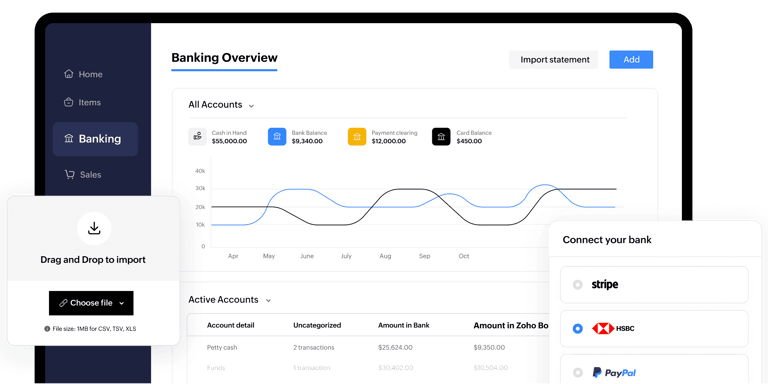
Task: Click the download arrow import icon
Action: [x=94, y=228]
